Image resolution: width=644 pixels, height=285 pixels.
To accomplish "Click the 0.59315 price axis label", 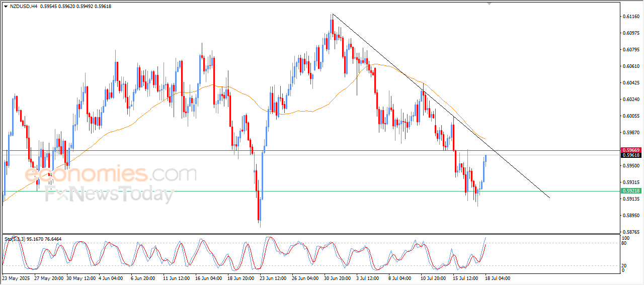I will 630,182.
